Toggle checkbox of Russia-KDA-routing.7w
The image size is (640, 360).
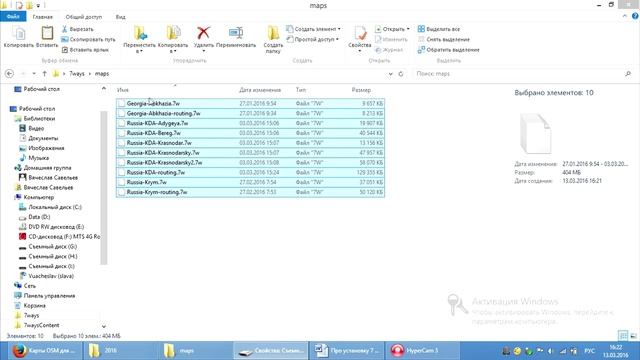(121, 172)
